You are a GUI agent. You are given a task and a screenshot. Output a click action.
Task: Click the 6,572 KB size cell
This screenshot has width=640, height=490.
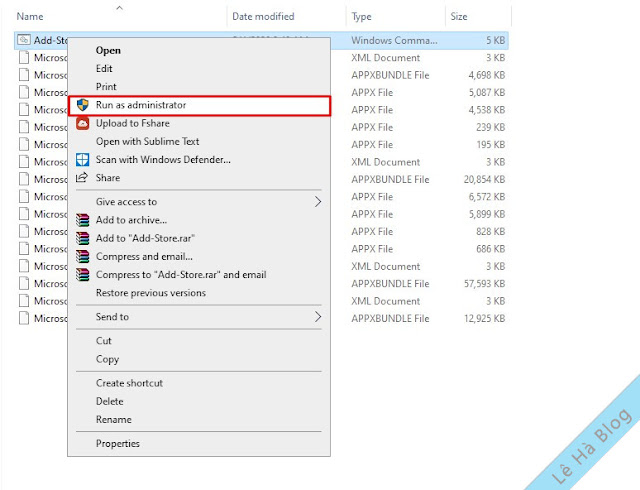487,197
